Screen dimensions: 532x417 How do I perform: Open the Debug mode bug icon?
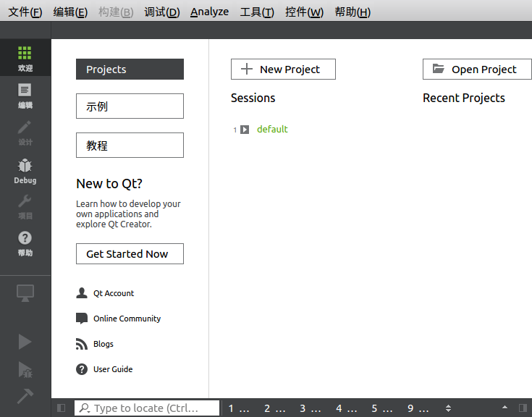25,166
